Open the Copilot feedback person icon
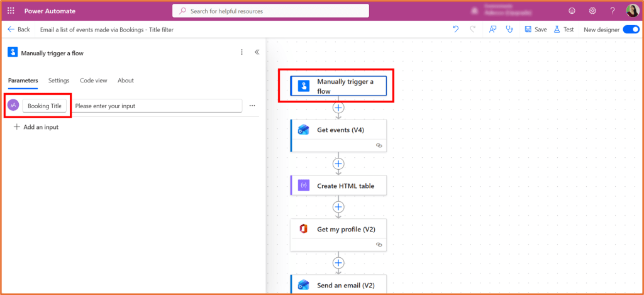The width and height of the screenshot is (644, 295). point(493,29)
